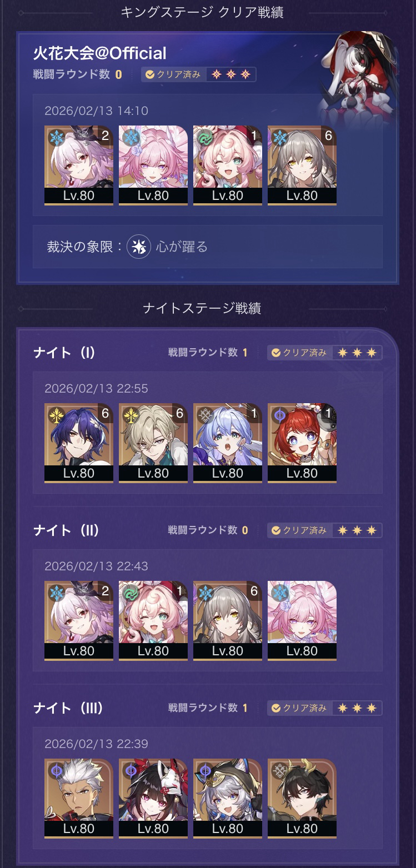This screenshot has width=416, height=868.
Task: Click the imaginary element icon on Knight I first character
Action: point(56,415)
